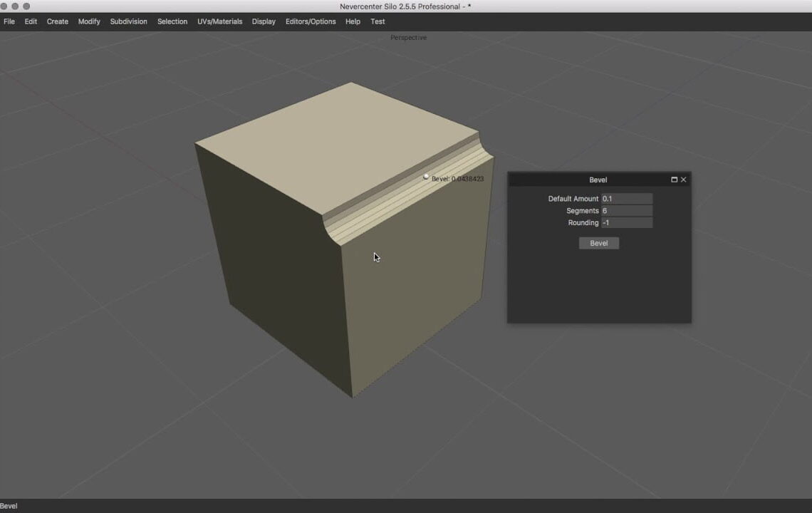The width and height of the screenshot is (812, 513).
Task: Click the green zoom traffic light button
Action: click(26, 6)
